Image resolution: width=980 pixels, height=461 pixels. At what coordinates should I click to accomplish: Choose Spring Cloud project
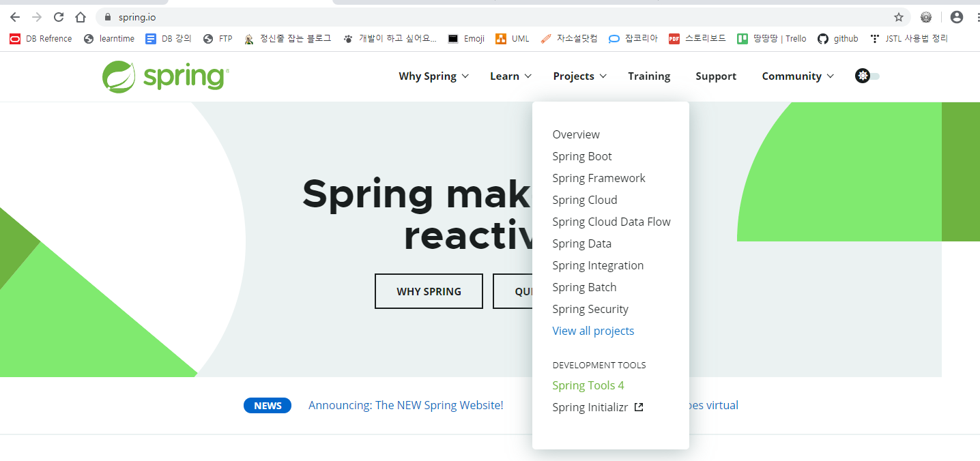click(x=585, y=200)
